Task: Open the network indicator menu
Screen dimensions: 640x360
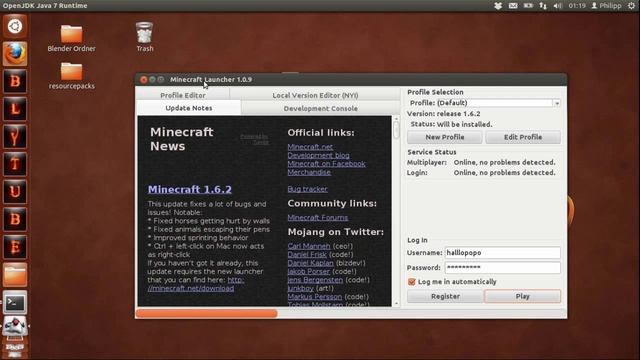Action: (x=543, y=6)
